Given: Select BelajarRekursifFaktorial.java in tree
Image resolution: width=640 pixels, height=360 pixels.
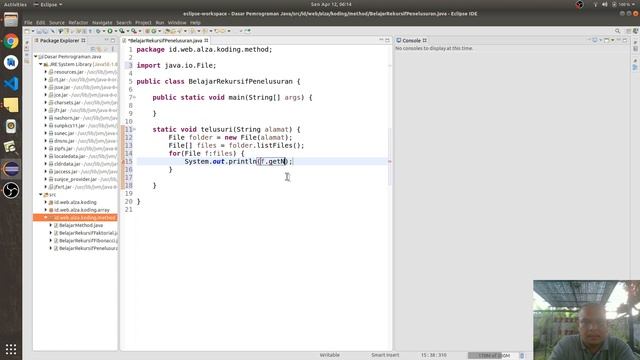Looking at the screenshot, I should tap(86, 233).
